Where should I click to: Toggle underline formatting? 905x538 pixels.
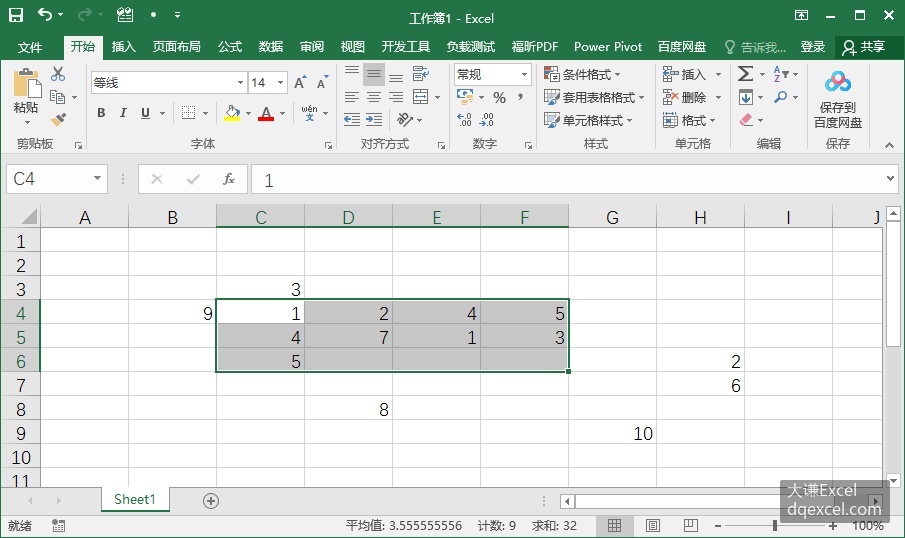(x=145, y=113)
